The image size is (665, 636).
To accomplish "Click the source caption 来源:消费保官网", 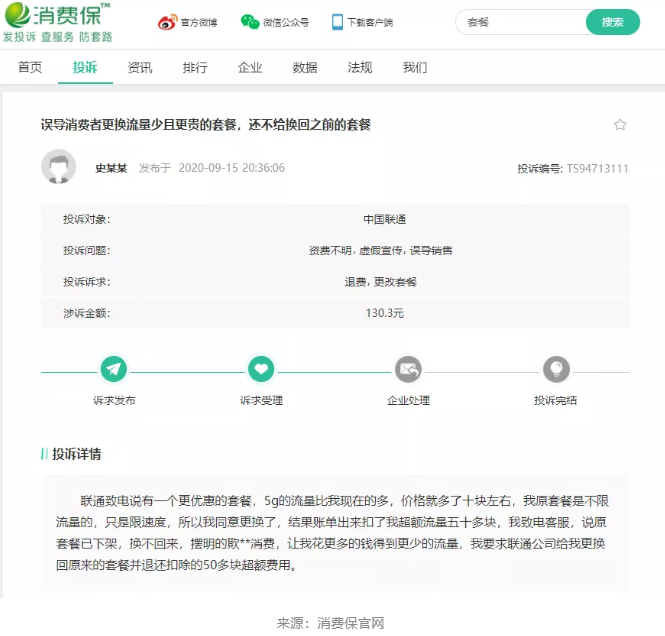I will click(330, 623).
